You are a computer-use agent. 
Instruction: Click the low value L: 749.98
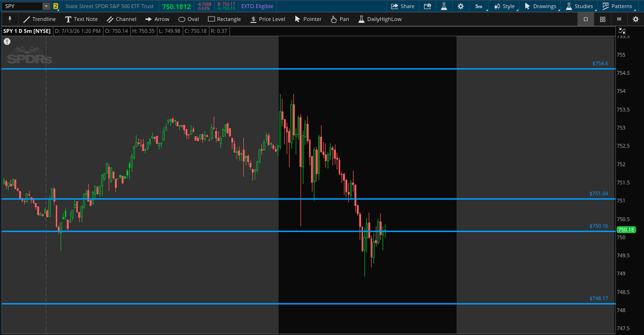pos(169,31)
